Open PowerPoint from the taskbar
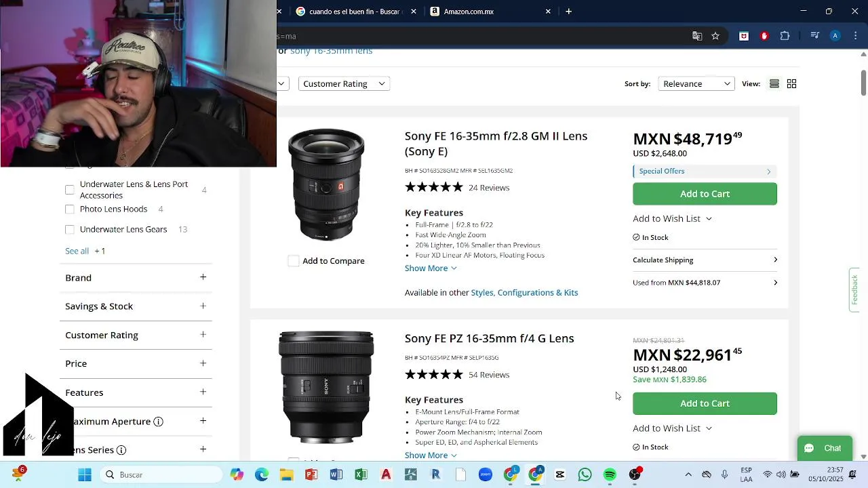868x488 pixels. click(x=311, y=474)
